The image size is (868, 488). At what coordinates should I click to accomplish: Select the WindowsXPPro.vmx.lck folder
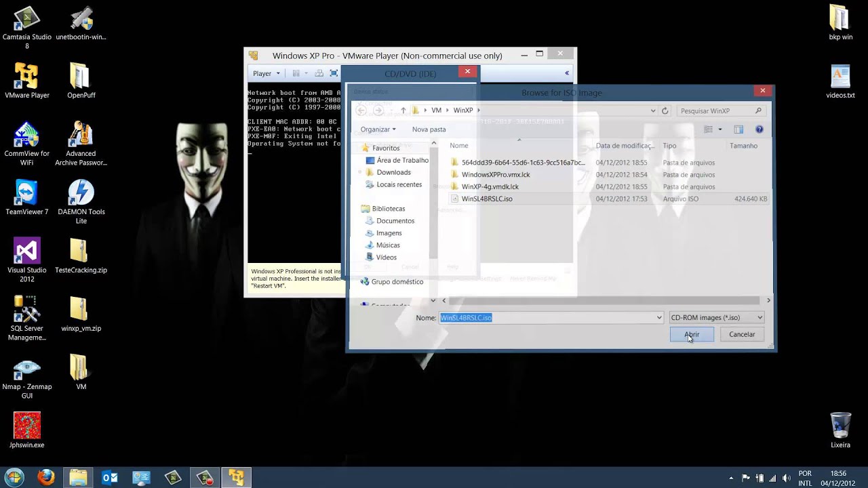(x=610, y=175)
